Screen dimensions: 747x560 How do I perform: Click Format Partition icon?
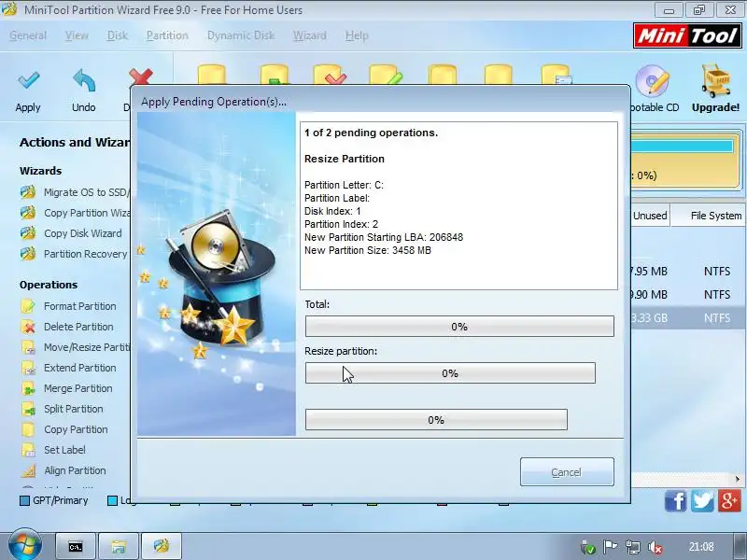(28, 306)
